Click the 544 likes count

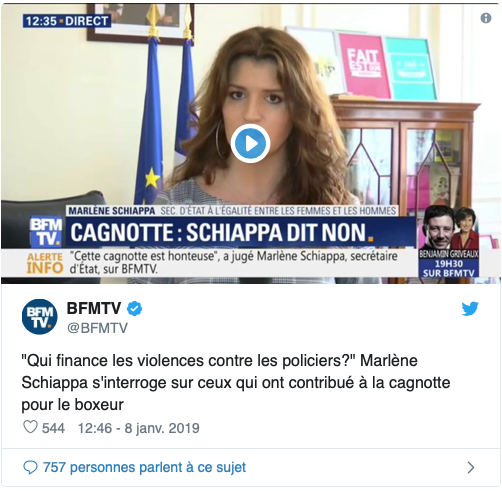(53, 428)
